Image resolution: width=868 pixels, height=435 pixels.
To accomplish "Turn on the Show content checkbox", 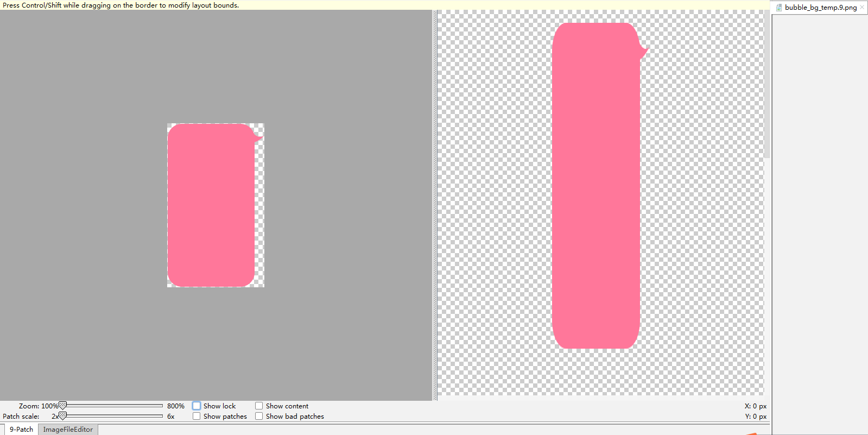I will click(259, 406).
